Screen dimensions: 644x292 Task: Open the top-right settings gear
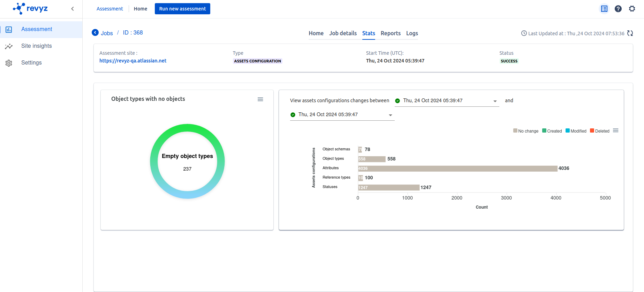(x=632, y=9)
